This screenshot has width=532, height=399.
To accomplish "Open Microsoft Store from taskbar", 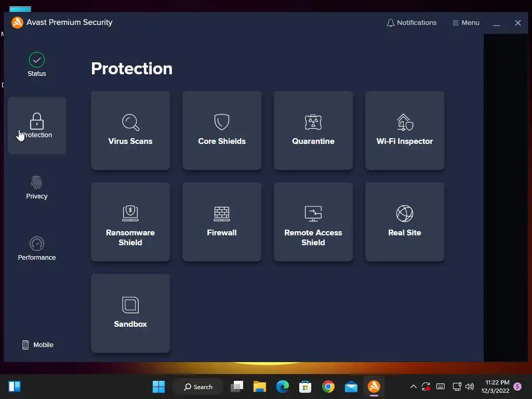I will (305, 387).
